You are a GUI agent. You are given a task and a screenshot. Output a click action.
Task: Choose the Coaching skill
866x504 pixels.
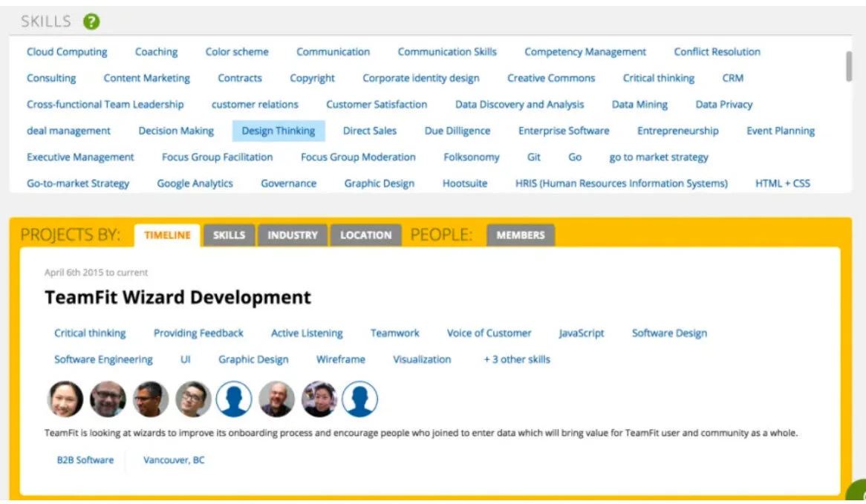click(x=156, y=52)
